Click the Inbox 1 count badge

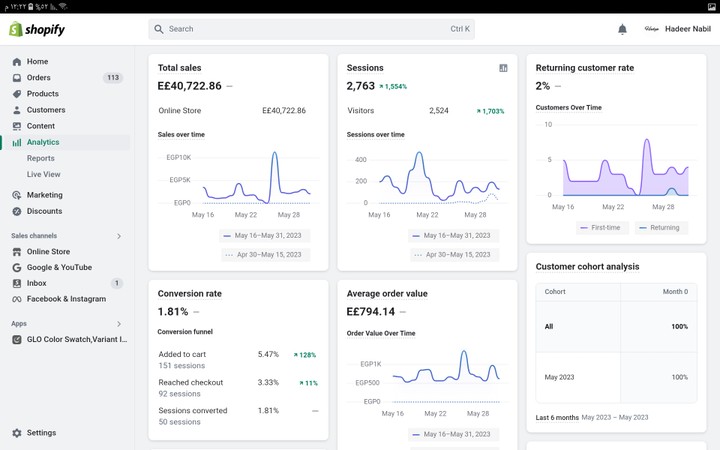pos(117,283)
